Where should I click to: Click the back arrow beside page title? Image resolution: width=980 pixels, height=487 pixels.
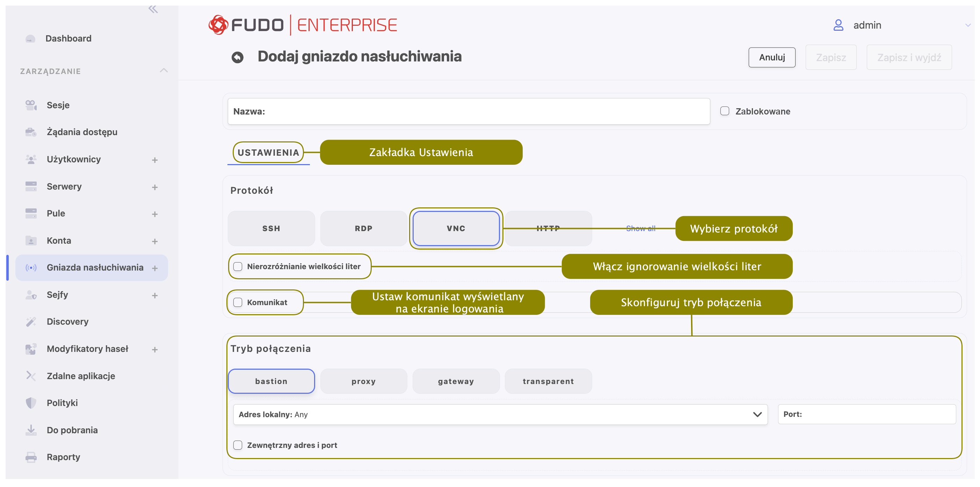click(237, 57)
